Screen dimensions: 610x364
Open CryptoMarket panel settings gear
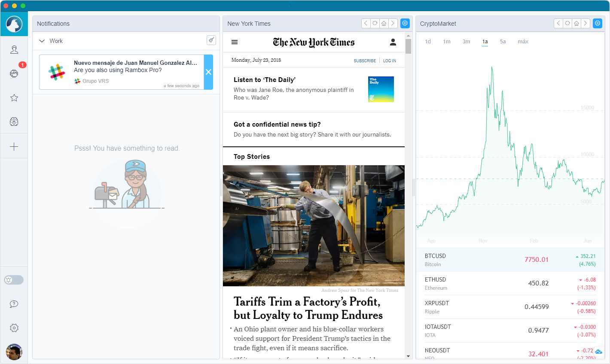click(x=598, y=23)
